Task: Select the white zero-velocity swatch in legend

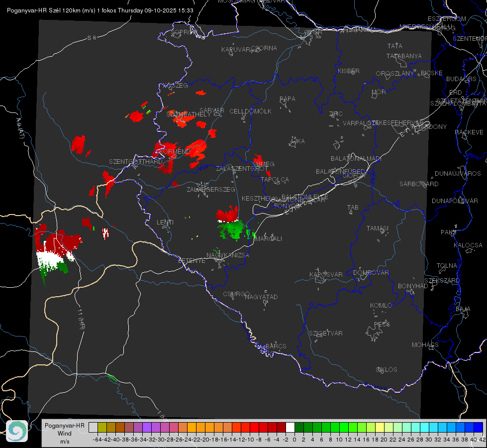Action: click(290, 428)
